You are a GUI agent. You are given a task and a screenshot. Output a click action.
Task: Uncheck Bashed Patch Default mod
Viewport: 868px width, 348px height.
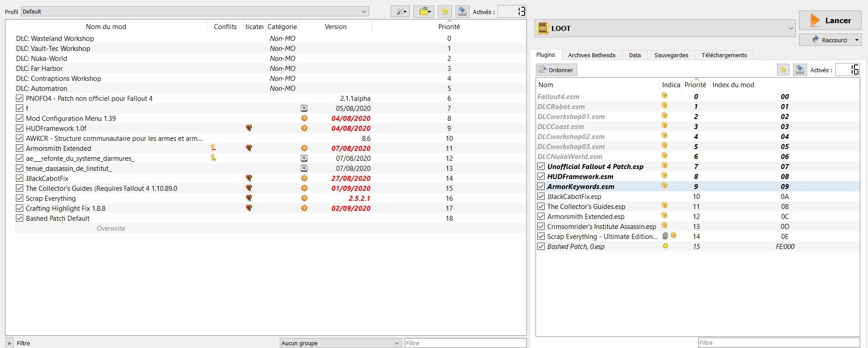20,218
